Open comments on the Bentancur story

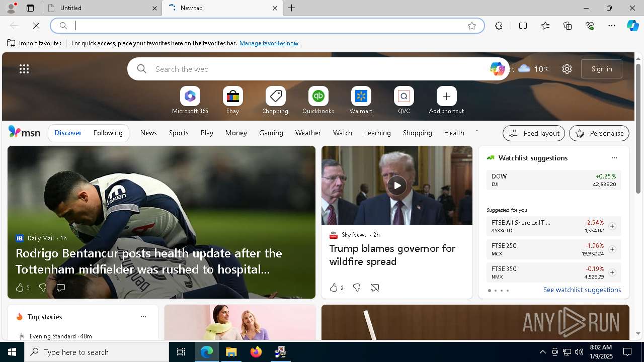point(61,288)
